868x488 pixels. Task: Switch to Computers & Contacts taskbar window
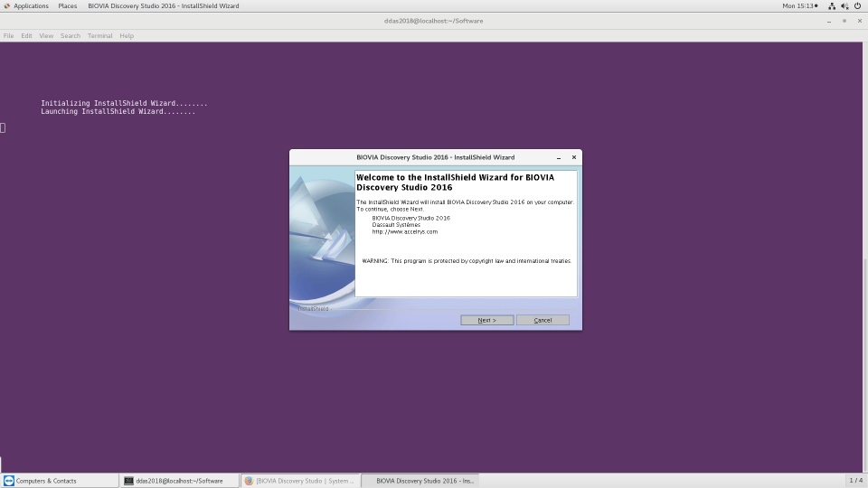tap(60, 481)
